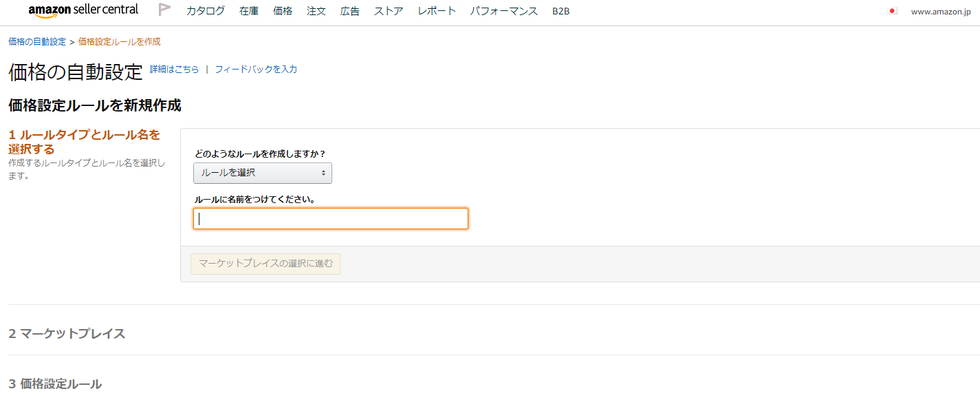The image size is (980, 411).
Task: Go to the 広告 menu
Action: pos(350,11)
